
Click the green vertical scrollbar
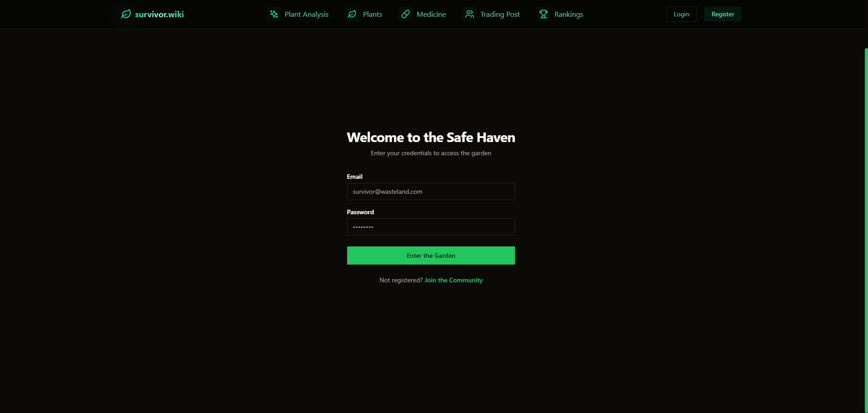pos(866,230)
